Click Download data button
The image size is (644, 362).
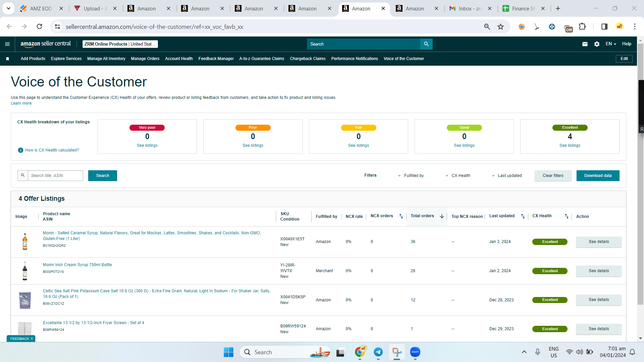click(598, 176)
